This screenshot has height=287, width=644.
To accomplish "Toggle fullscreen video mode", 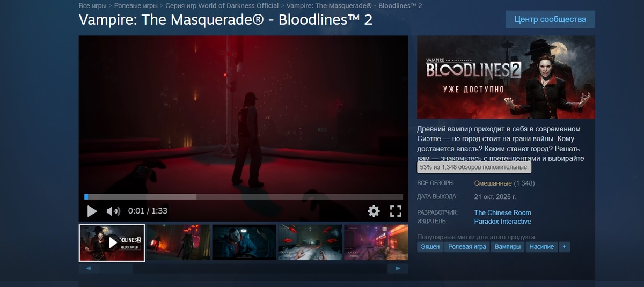I will tap(396, 211).
